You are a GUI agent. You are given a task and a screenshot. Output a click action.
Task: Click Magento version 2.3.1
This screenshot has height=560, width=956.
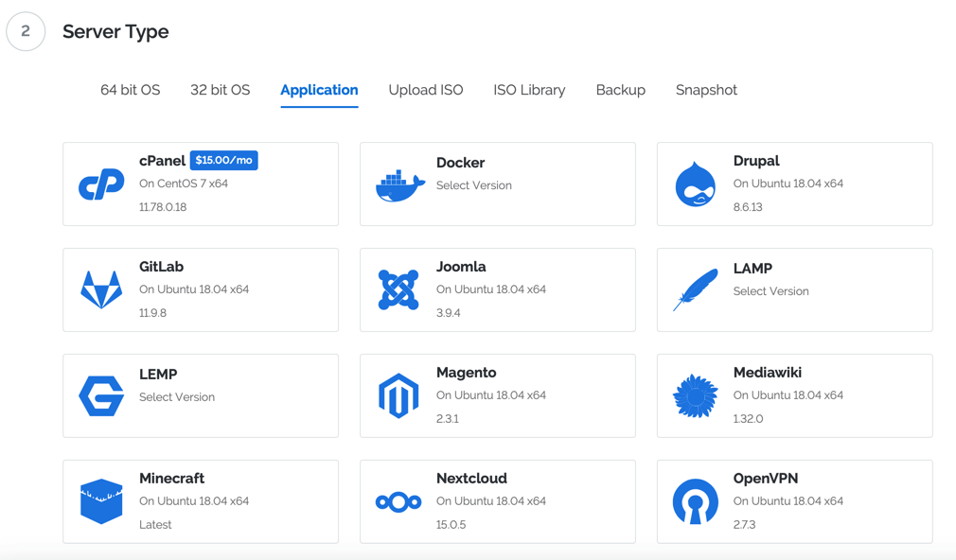coord(448,419)
